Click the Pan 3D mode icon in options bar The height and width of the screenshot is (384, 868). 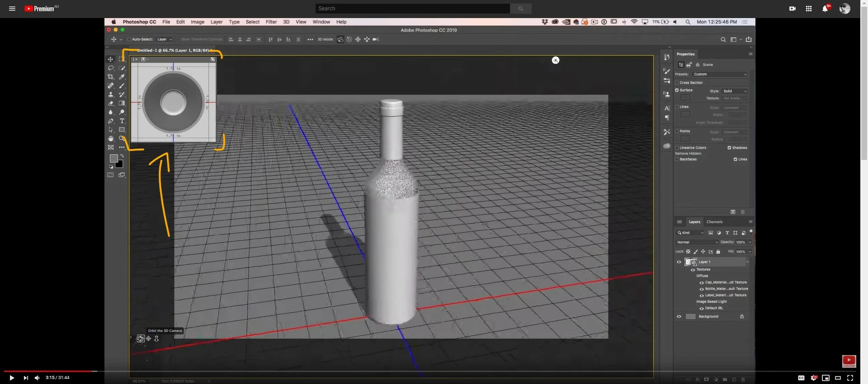pyautogui.click(x=358, y=39)
